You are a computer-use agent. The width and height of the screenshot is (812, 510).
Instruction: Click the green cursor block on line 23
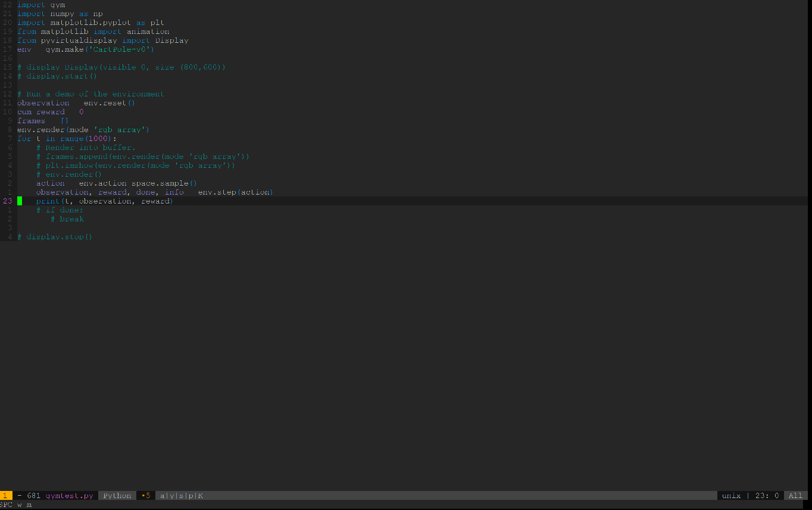20,201
